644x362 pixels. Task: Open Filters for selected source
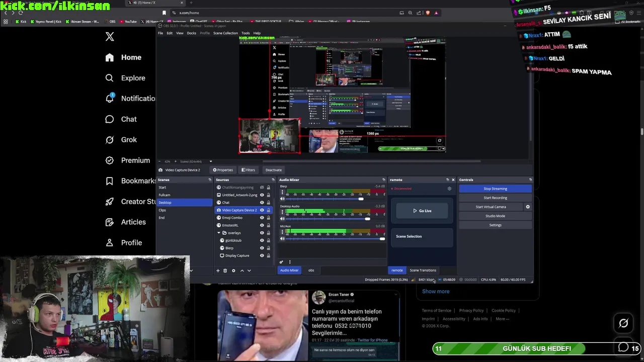248,170
